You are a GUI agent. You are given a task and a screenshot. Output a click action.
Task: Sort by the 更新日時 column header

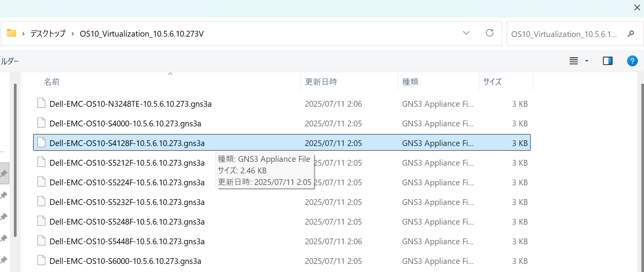tap(321, 82)
